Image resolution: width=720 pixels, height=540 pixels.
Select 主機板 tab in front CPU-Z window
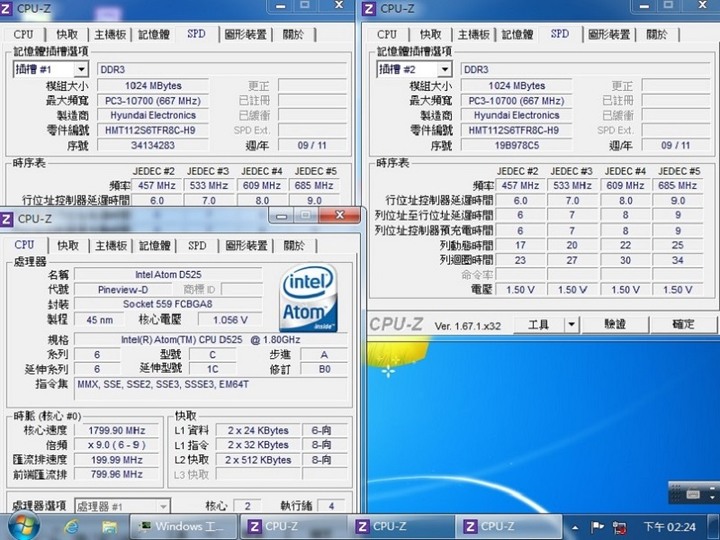pyautogui.click(x=111, y=246)
